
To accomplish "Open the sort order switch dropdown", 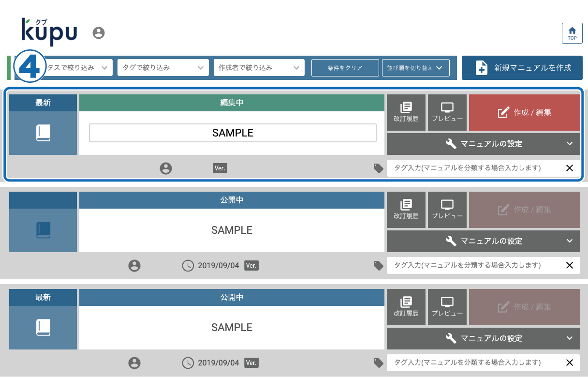I will [x=415, y=68].
